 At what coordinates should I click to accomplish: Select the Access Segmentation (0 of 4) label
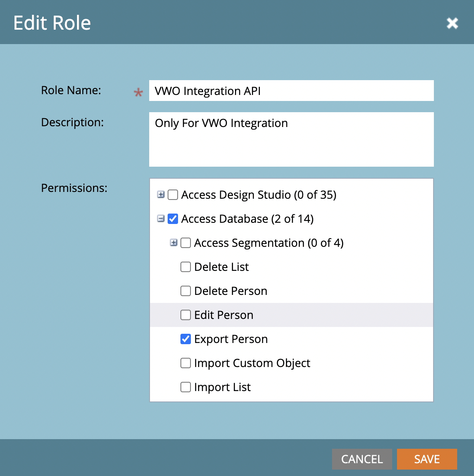[x=269, y=243]
